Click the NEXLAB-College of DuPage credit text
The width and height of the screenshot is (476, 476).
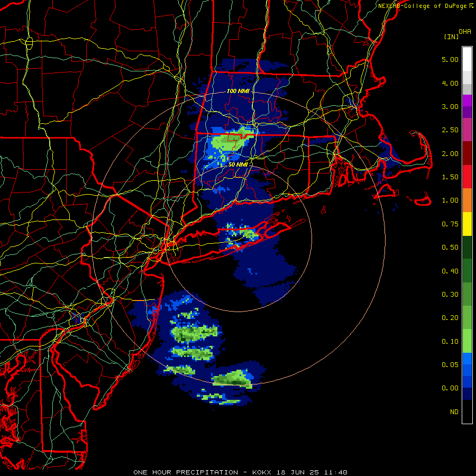click(422, 6)
